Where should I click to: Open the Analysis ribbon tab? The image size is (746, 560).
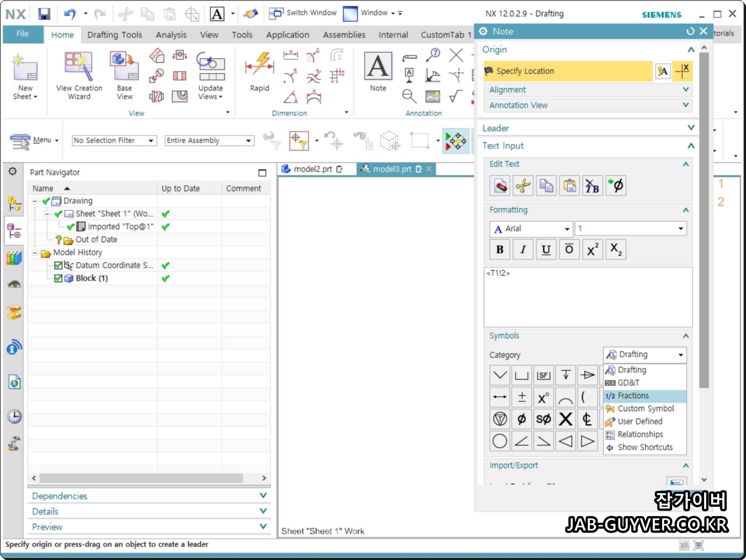(x=171, y=35)
